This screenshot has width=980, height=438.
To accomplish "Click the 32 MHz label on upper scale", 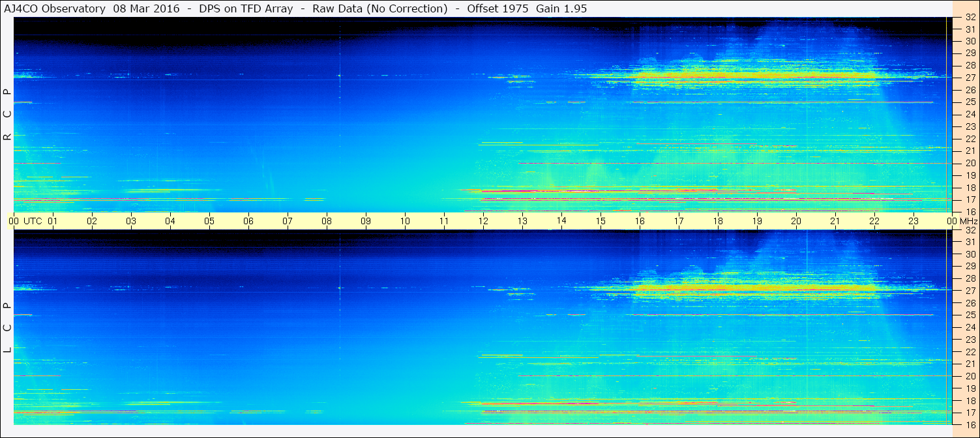I will click(x=970, y=18).
